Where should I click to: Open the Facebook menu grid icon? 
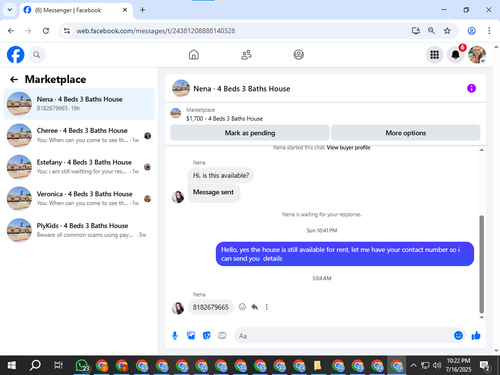coord(434,55)
